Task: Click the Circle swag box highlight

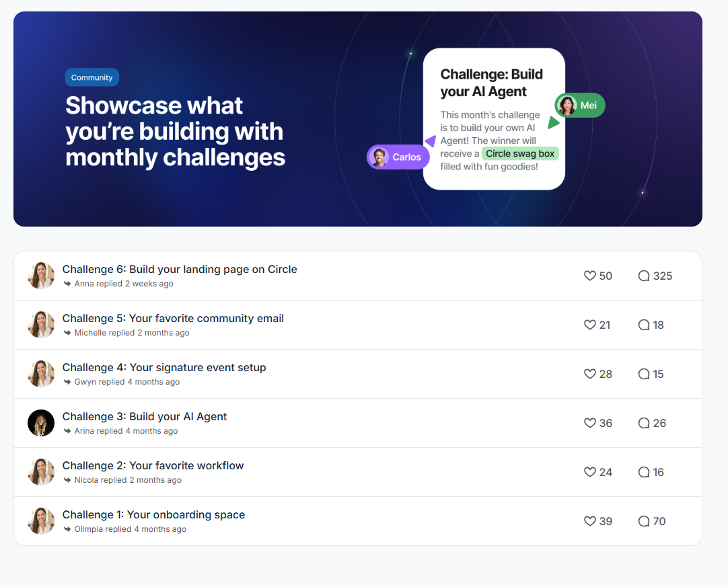Action: [x=520, y=153]
